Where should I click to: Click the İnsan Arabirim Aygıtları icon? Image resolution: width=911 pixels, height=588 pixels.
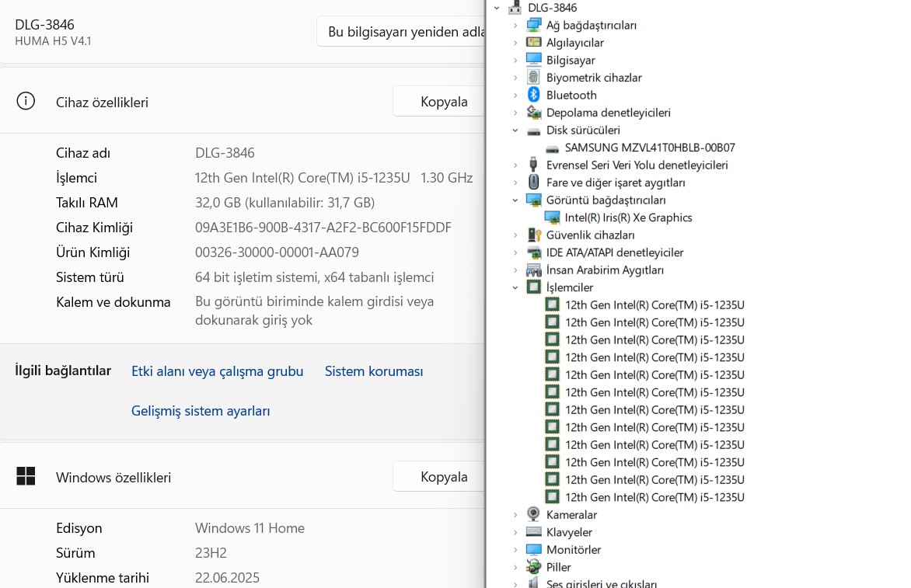click(x=533, y=270)
